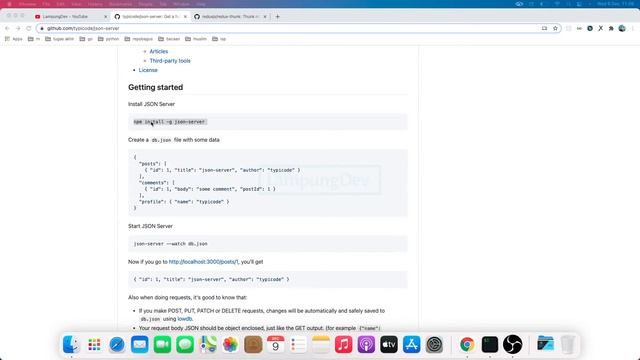Click the json-server --watch db.json command
This screenshot has height=360, width=640.
click(171, 244)
